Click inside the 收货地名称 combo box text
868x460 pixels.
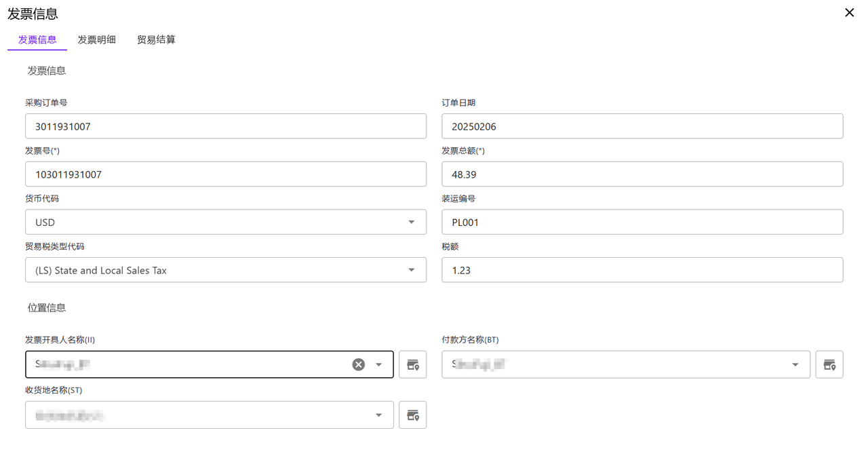197,415
